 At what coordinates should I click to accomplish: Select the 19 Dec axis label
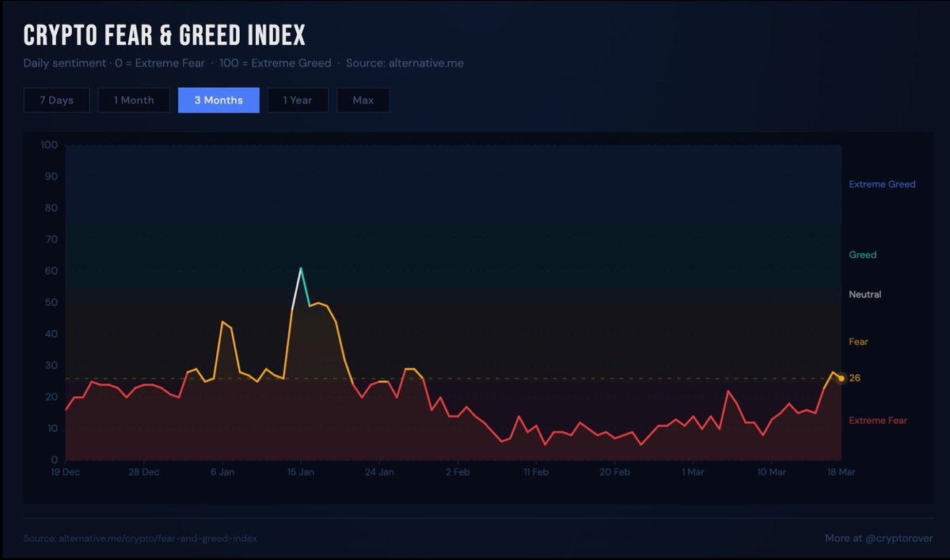pyautogui.click(x=64, y=471)
